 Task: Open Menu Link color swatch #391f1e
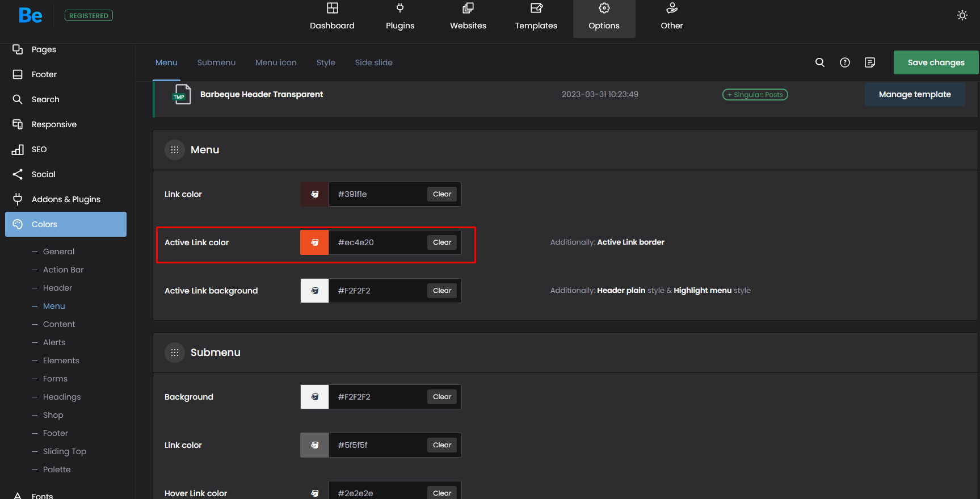(314, 194)
